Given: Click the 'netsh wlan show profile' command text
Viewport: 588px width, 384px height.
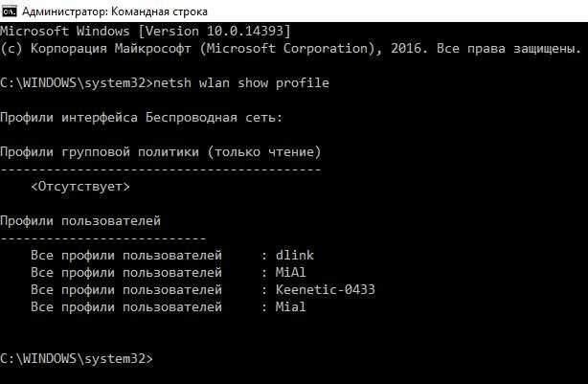Looking at the screenshot, I should coord(241,83).
